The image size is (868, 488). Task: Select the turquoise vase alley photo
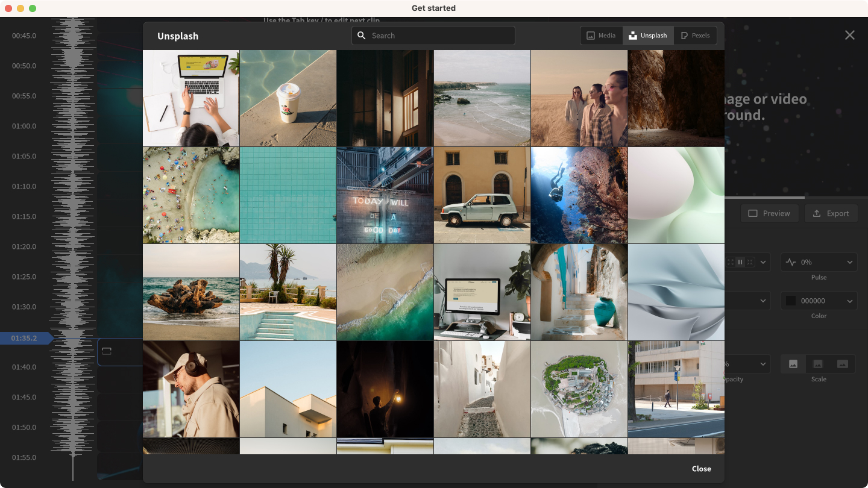point(579,292)
